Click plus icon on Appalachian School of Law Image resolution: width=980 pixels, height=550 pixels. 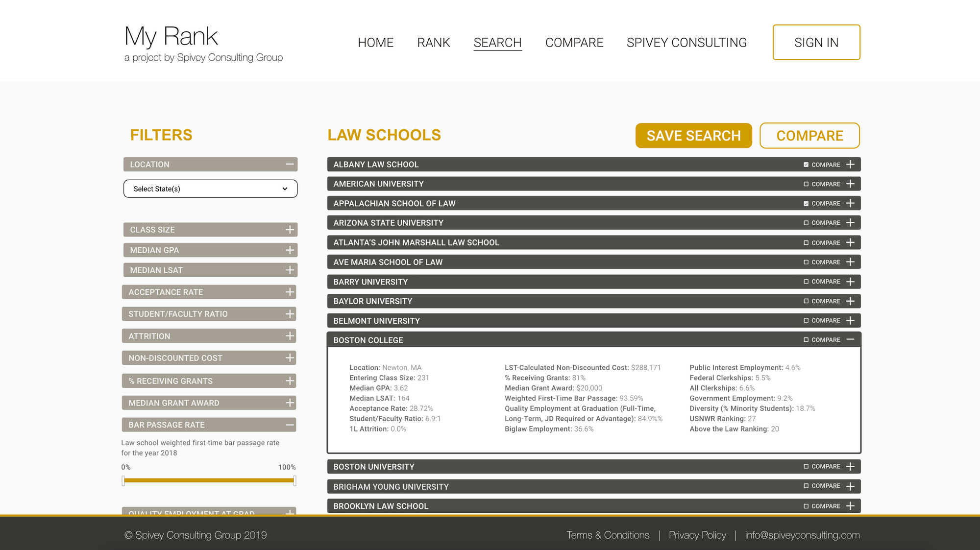tap(850, 203)
